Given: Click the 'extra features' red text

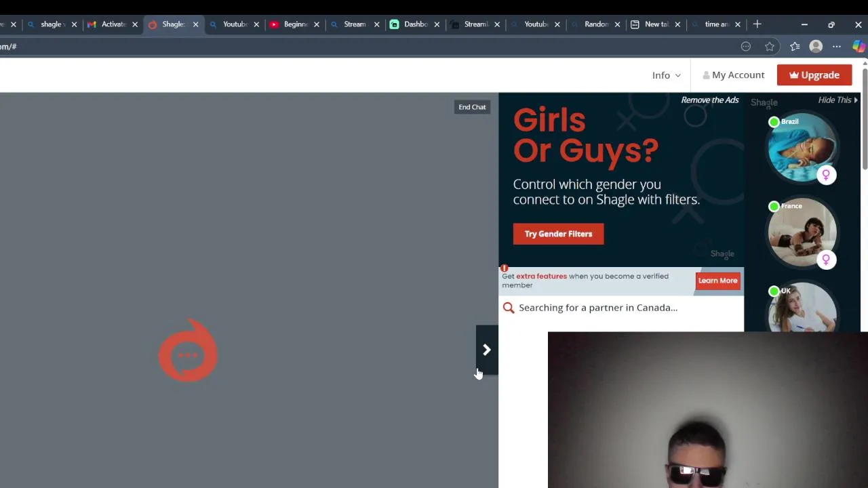Looking at the screenshot, I should [x=541, y=276].
